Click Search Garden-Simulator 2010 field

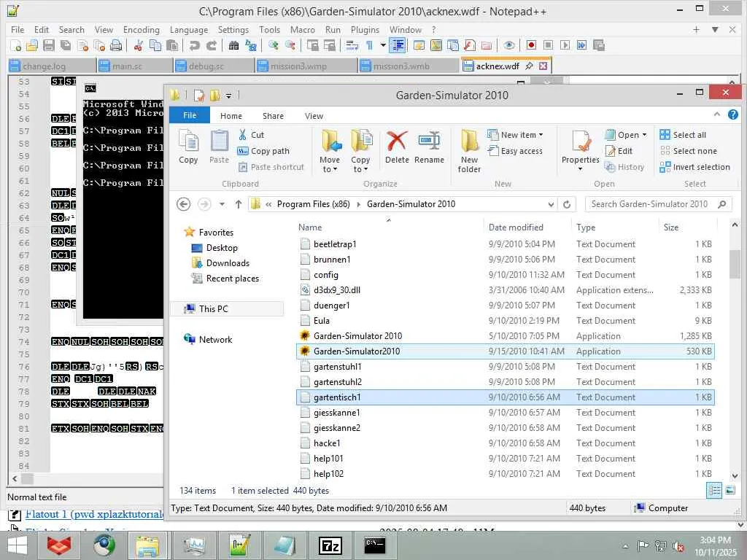pyautogui.click(x=658, y=204)
